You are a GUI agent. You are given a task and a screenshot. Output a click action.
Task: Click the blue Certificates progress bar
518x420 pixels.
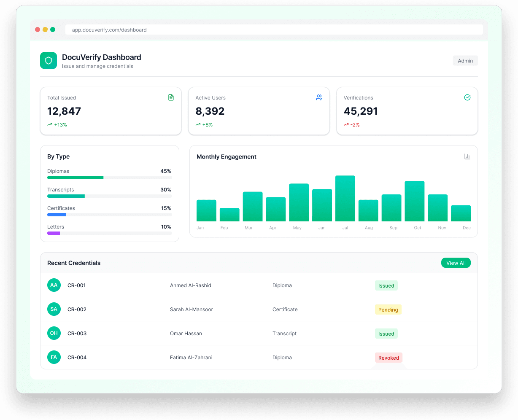pos(57,215)
